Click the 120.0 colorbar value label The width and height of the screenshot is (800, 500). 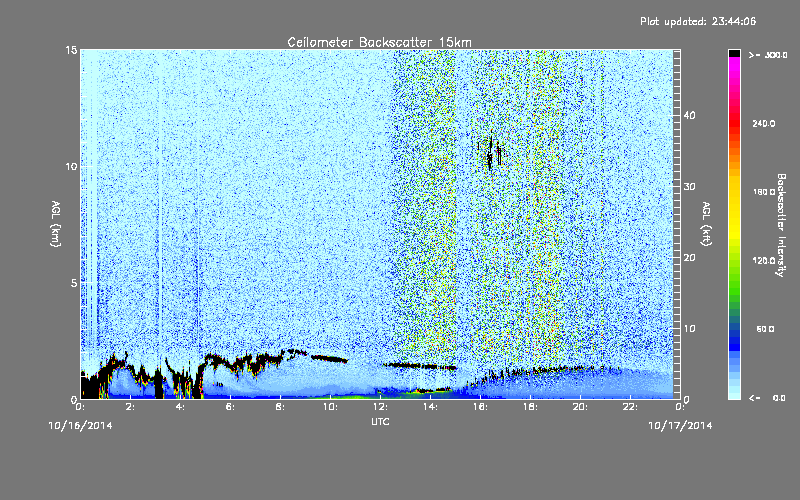[764, 261]
